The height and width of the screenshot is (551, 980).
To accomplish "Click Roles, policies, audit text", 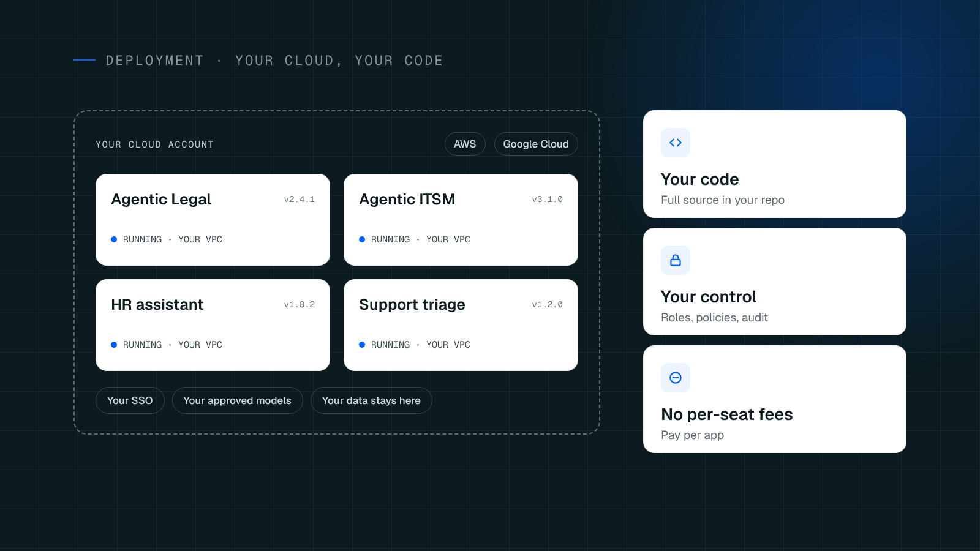I will (x=714, y=318).
